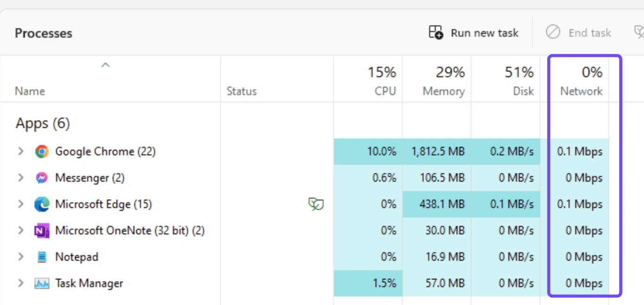This screenshot has height=305, width=644.
Task: Expand the Notepad process group
Action: 20,257
